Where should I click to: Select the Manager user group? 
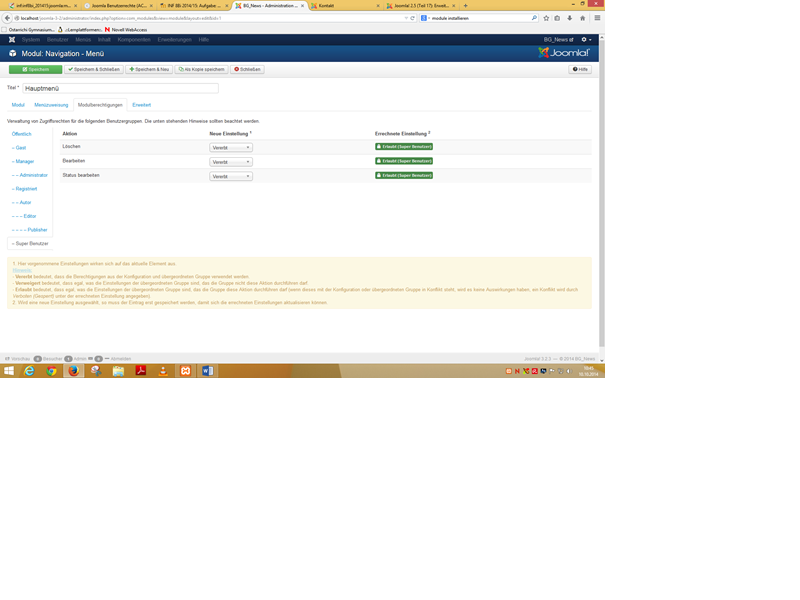pyautogui.click(x=23, y=161)
